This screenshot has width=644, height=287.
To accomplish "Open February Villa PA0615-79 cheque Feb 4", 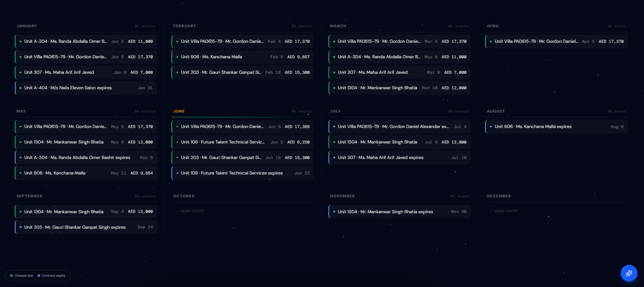I will point(243,41).
